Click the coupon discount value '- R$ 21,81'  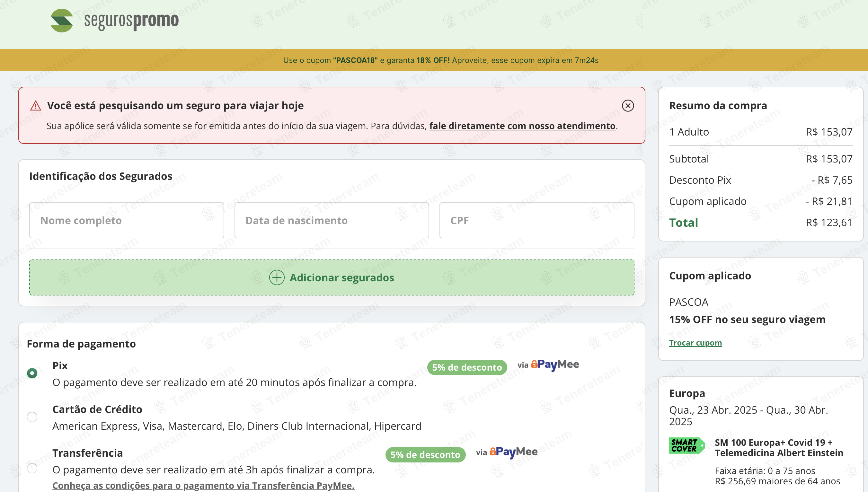[x=829, y=201]
